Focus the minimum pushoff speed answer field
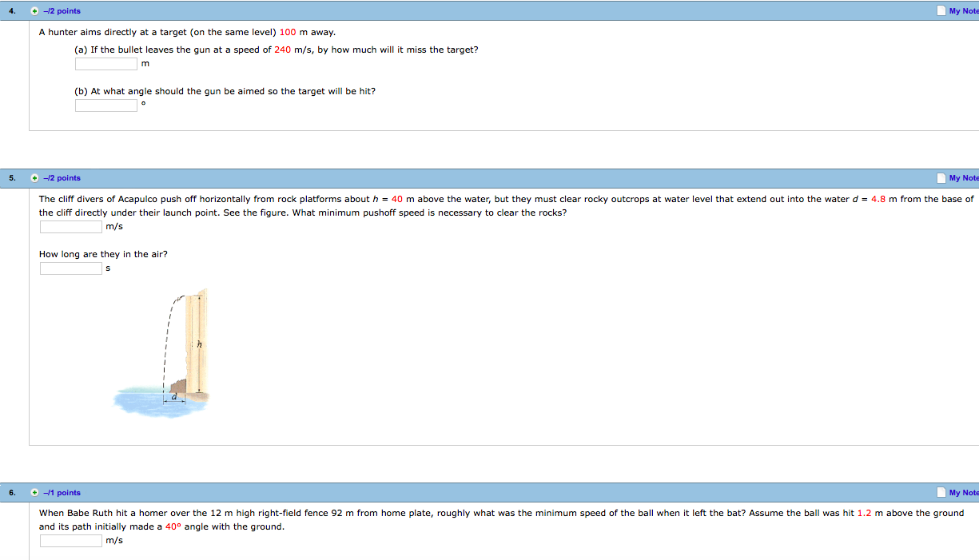Viewport: 979px width, 560px height. [71, 227]
